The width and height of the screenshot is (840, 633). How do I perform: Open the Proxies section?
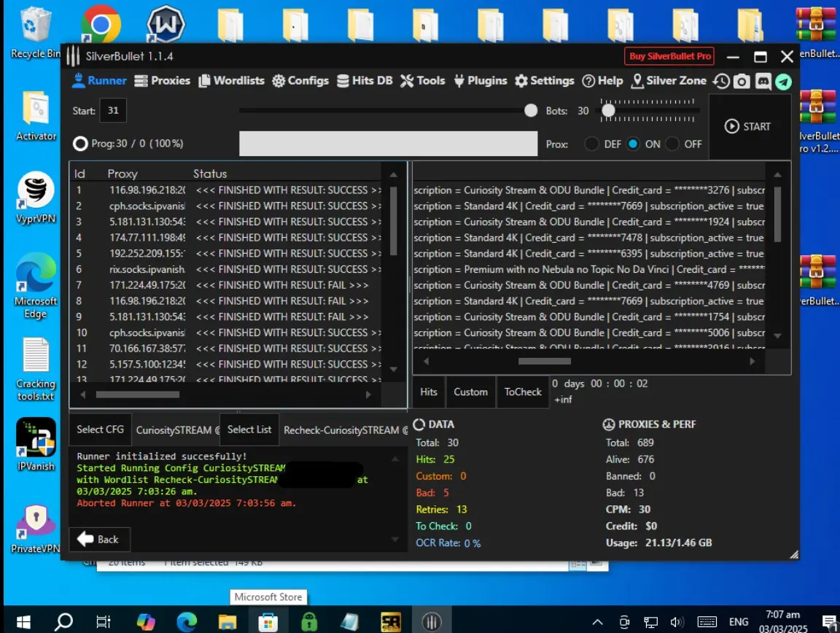tap(163, 80)
